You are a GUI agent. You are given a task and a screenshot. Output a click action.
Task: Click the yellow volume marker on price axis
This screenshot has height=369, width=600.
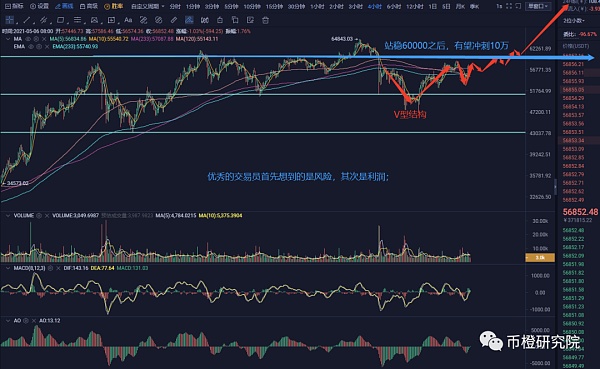[x=540, y=258]
